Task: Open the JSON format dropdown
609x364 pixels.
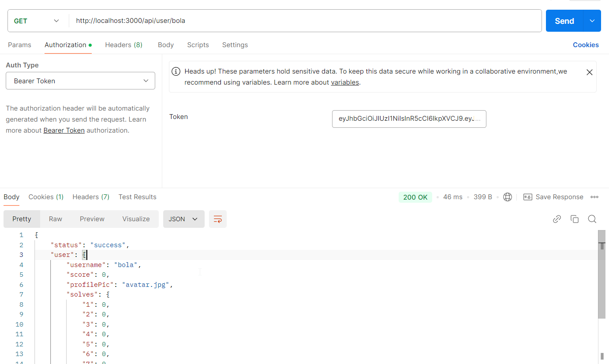Action: pos(184,219)
